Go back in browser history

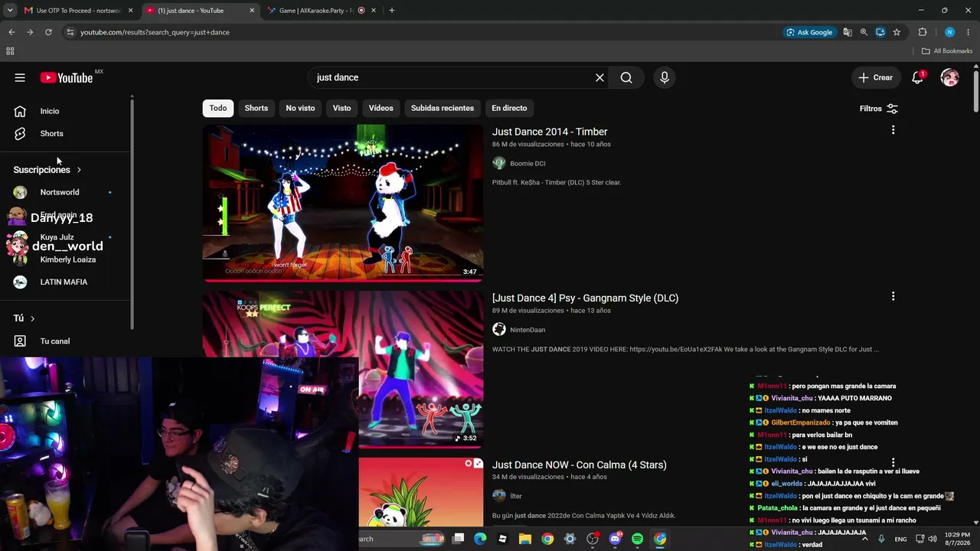pyautogui.click(x=11, y=32)
